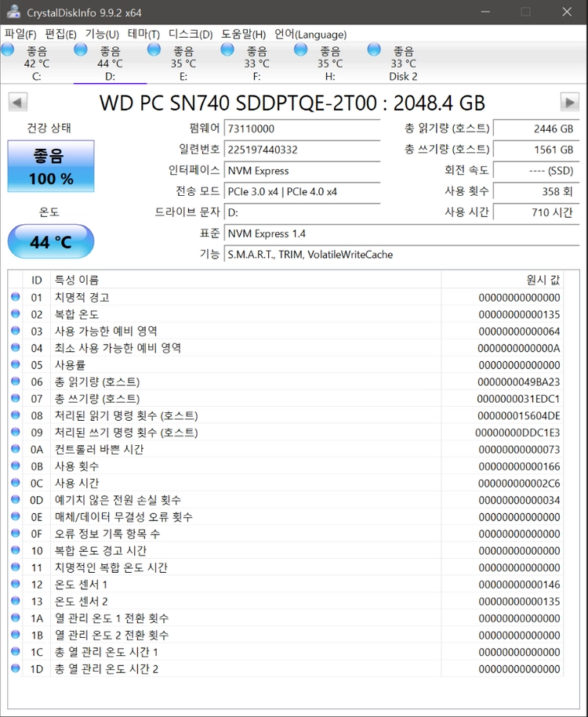Click status dot for 0C 사용 시간
This screenshot has width=588, height=717.
tap(16, 483)
